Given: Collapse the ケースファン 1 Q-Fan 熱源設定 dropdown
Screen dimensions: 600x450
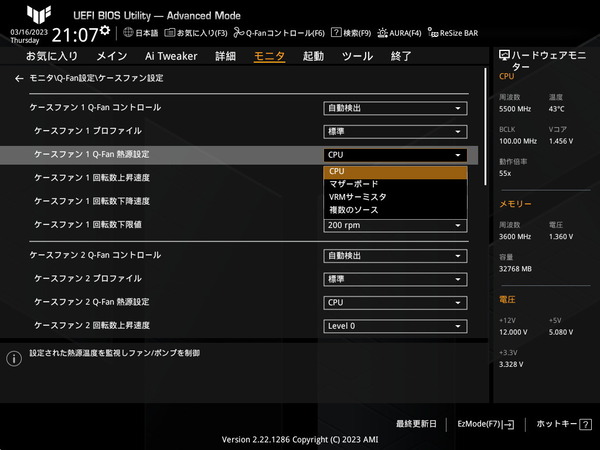Looking at the screenshot, I should point(395,155).
